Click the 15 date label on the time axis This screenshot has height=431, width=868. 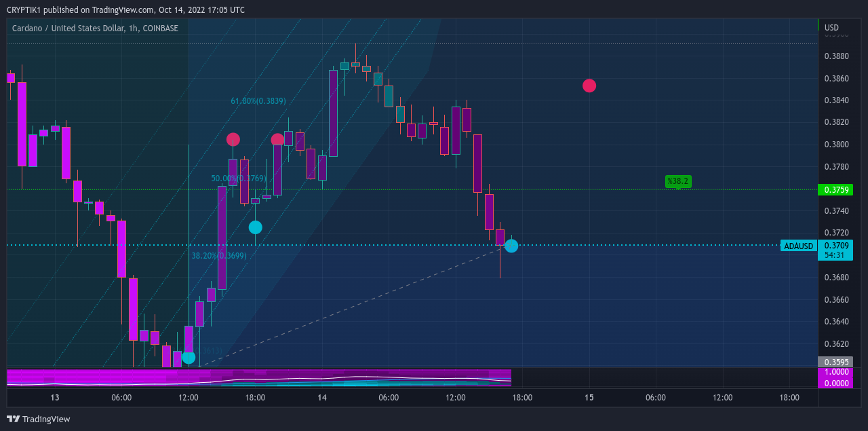(589, 398)
